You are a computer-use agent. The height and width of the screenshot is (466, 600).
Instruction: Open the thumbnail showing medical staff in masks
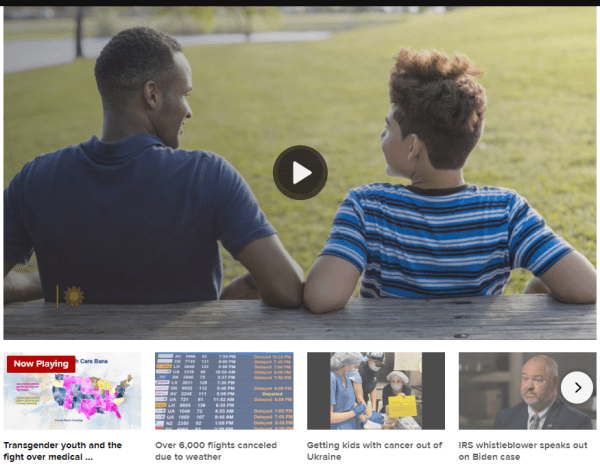(x=375, y=391)
